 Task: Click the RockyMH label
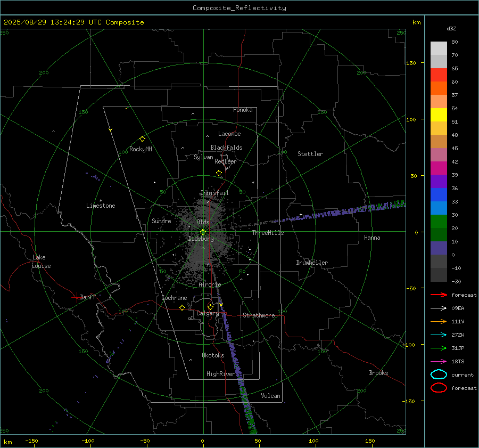point(141,149)
